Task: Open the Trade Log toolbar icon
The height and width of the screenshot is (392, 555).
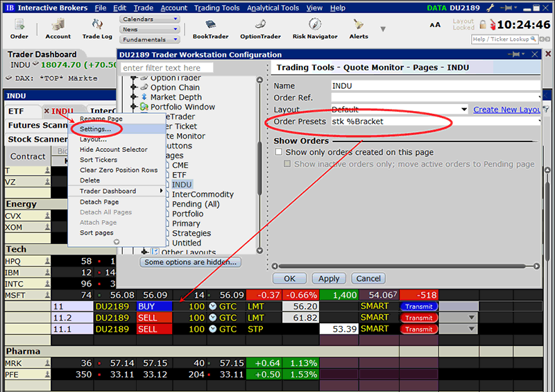Action: point(97,28)
